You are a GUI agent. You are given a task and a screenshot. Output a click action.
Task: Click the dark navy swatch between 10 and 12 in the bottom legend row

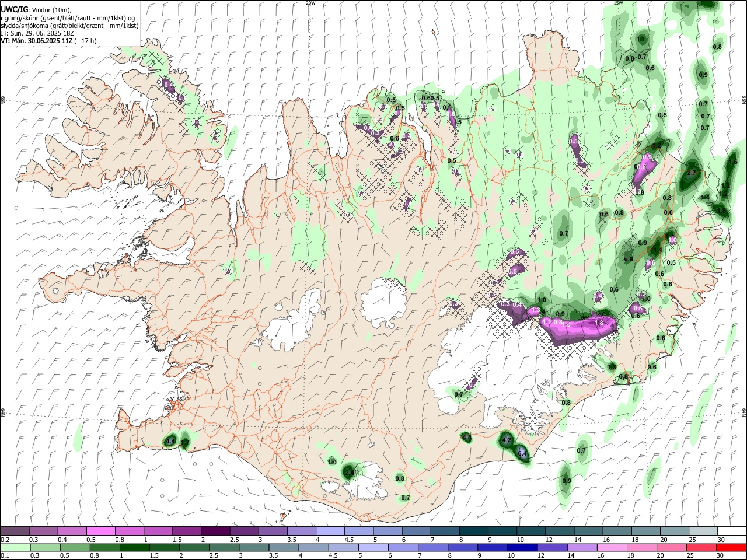[x=522, y=547]
